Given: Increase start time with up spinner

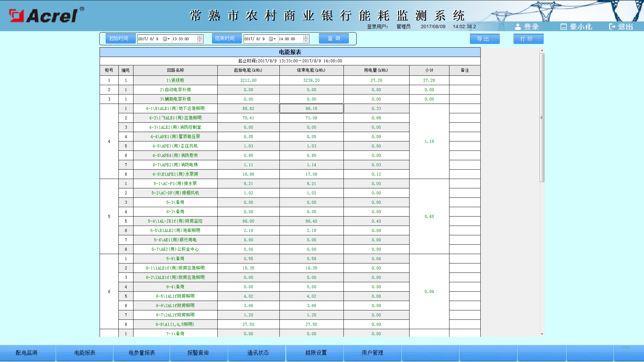Looking at the screenshot, I should [x=200, y=37].
